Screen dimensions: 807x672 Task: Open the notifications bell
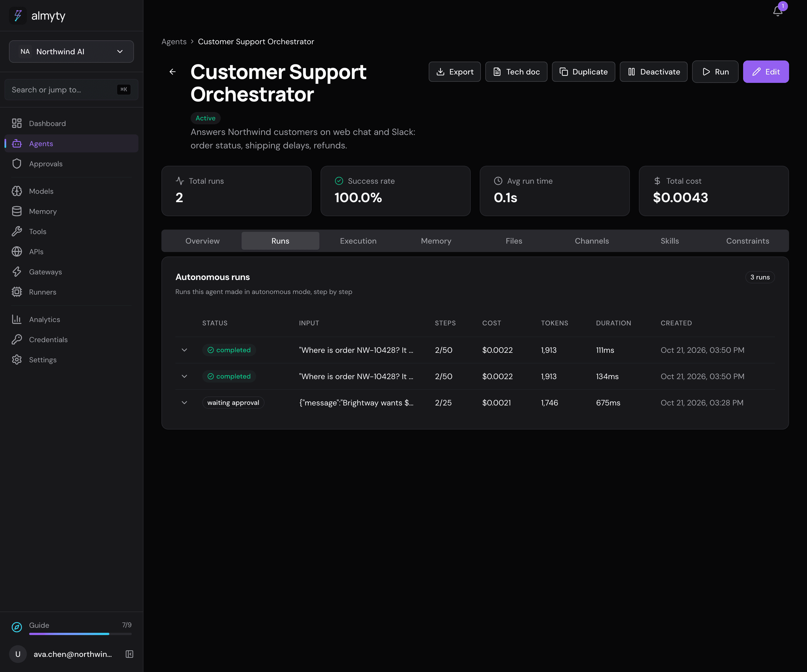click(x=777, y=11)
